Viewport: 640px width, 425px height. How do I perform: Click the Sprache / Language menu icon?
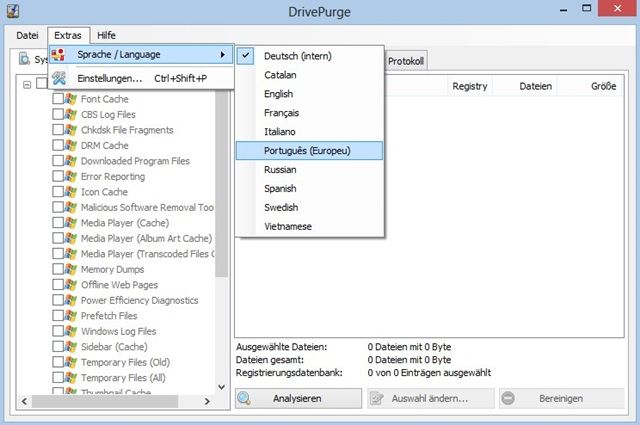(58, 54)
